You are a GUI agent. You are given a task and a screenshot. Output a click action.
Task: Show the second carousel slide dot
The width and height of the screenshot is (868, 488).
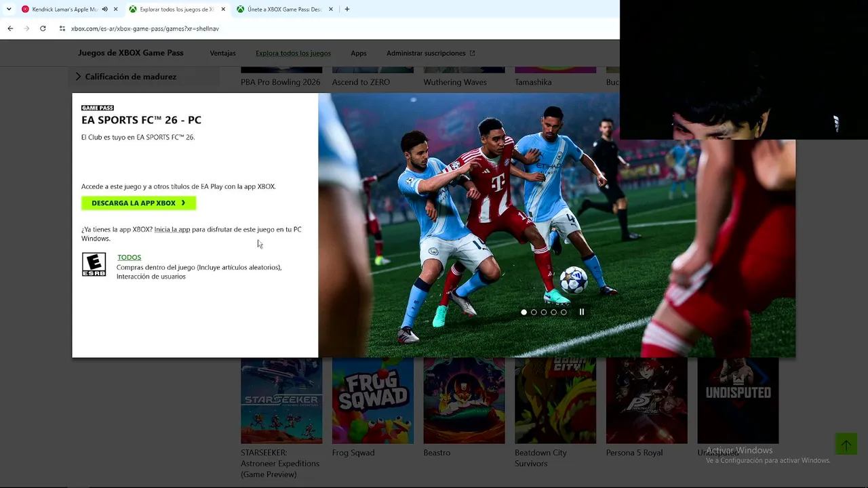click(x=534, y=312)
